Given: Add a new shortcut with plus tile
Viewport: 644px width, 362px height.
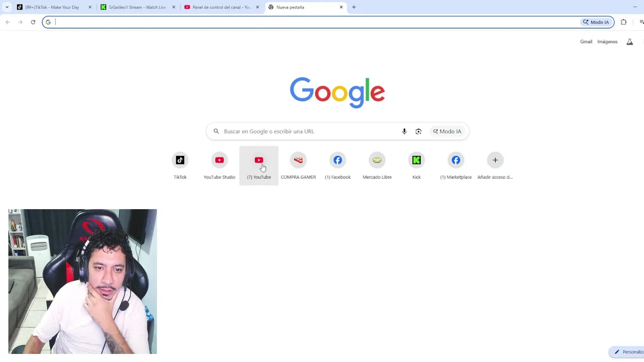Looking at the screenshot, I should click(495, 165).
